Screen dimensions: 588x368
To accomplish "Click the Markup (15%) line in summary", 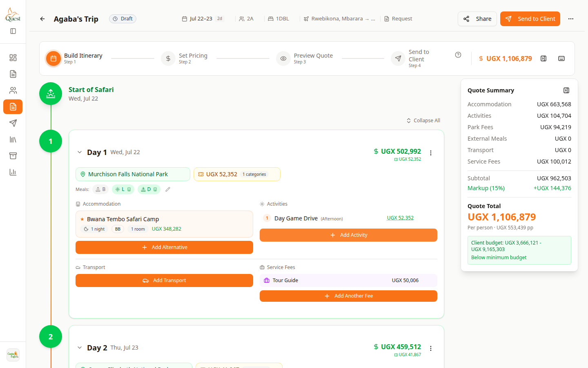I will [x=519, y=188].
